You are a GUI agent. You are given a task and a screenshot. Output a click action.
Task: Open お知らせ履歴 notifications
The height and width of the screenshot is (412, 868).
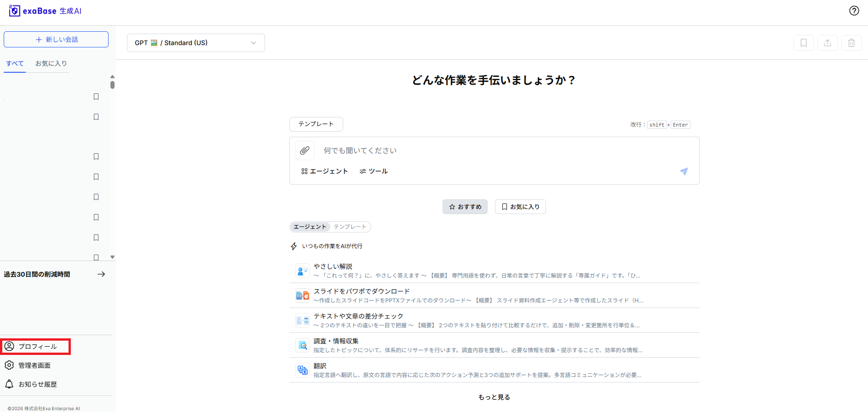tap(31, 384)
